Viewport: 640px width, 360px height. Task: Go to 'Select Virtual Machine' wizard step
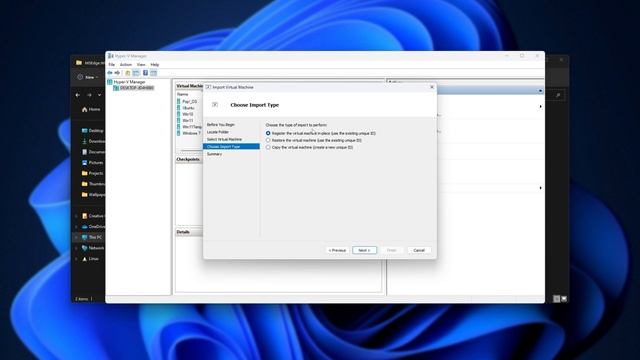[x=224, y=139]
